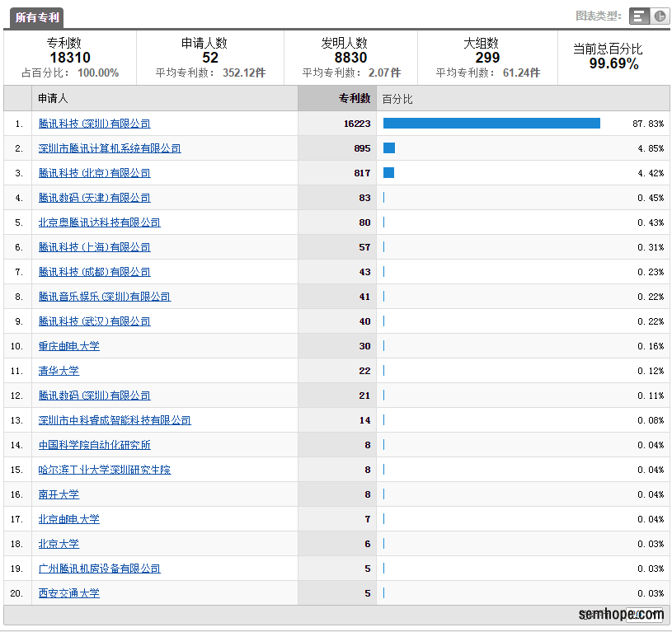Open 西安交通大学 applicant link
The image size is (672, 632).
pyautogui.click(x=69, y=593)
